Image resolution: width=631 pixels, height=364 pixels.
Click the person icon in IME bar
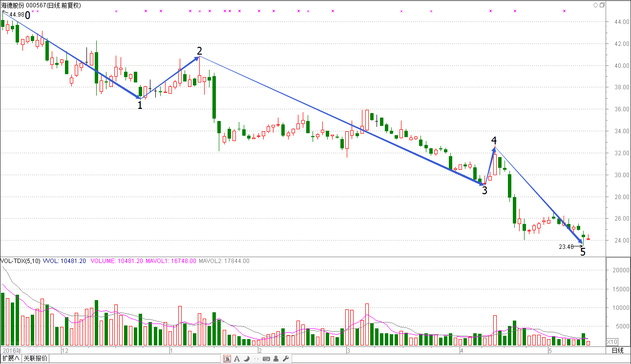[276, 359]
